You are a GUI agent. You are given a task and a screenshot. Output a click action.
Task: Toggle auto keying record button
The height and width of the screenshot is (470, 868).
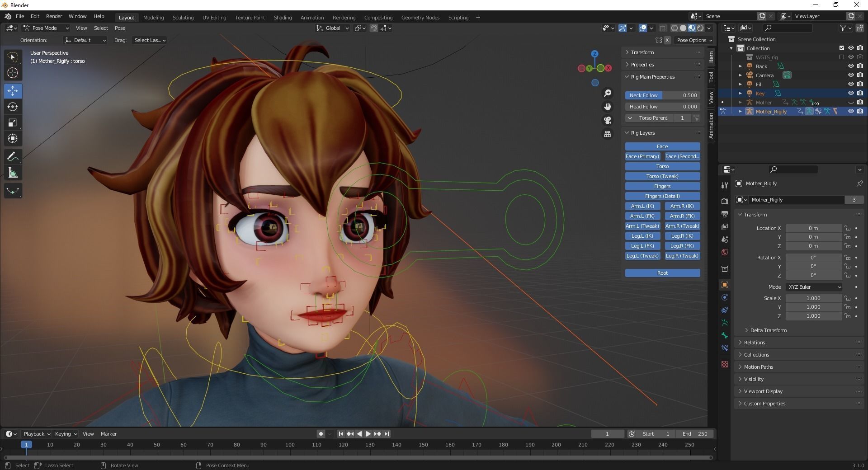coord(321,434)
